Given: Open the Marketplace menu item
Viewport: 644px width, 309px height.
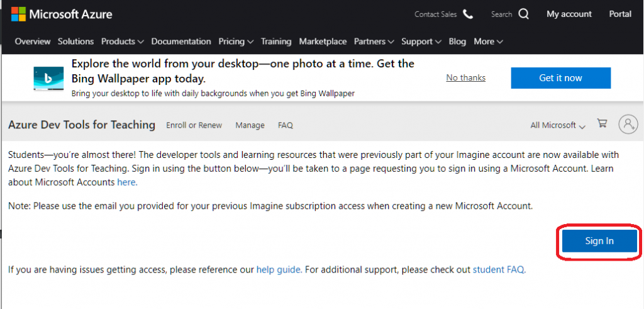Looking at the screenshot, I should (323, 42).
